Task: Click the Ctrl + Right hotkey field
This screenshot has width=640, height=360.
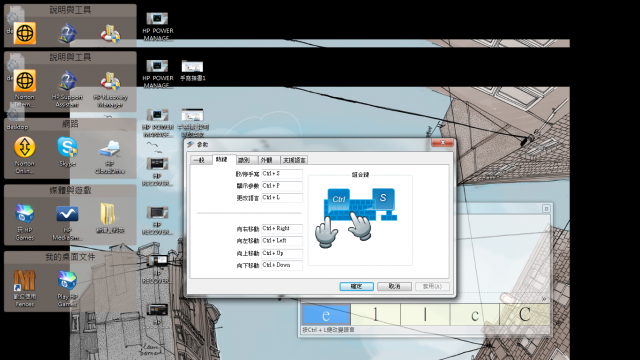Action: click(282, 229)
